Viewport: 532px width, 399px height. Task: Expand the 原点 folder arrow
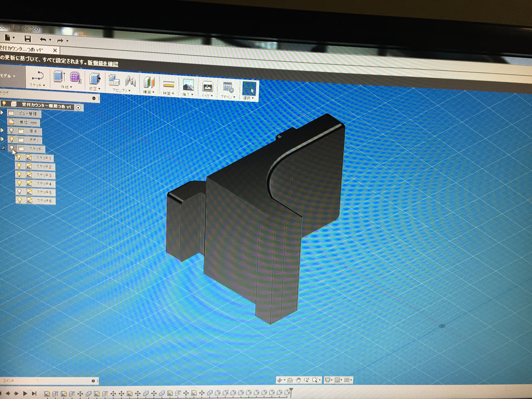[2, 130]
